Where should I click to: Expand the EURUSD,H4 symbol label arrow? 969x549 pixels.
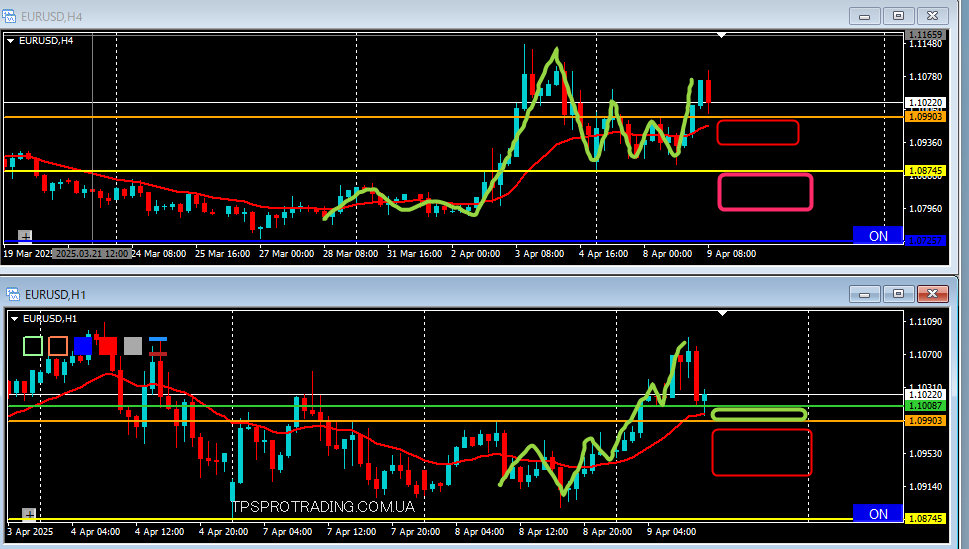pyautogui.click(x=12, y=41)
